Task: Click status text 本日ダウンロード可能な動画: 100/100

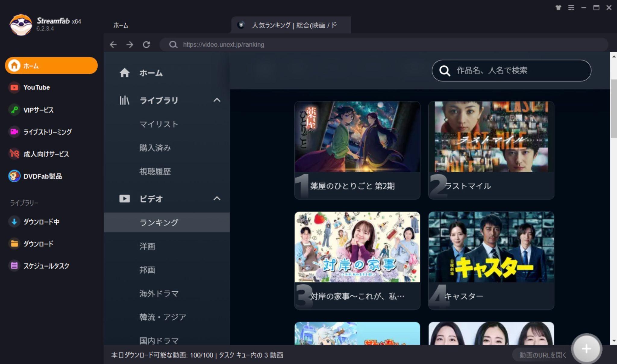Action: pos(162,355)
